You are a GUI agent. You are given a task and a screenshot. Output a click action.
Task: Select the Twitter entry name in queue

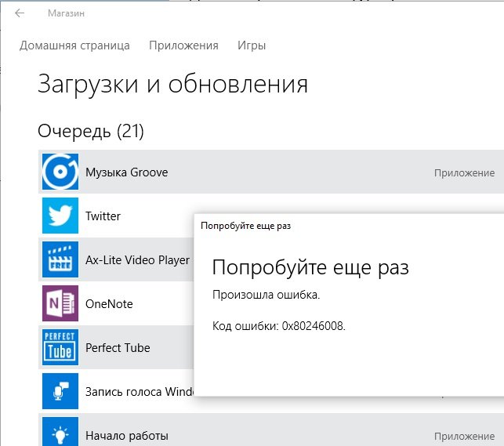[x=103, y=216]
